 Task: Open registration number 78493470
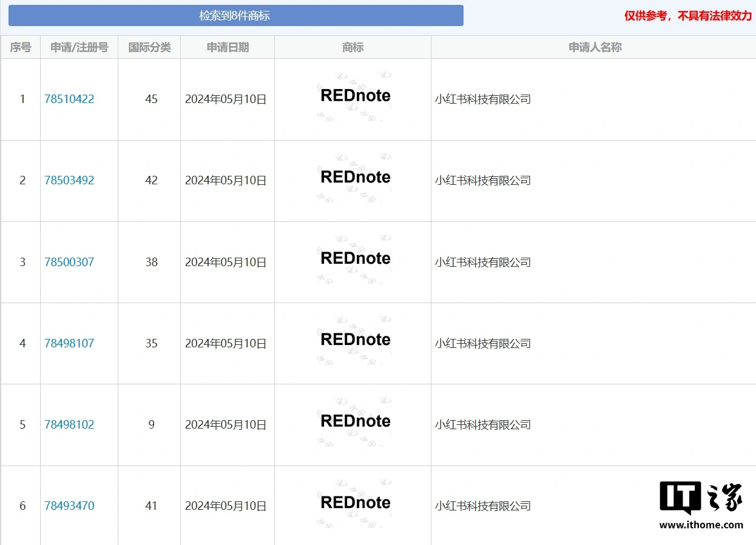[69, 506]
